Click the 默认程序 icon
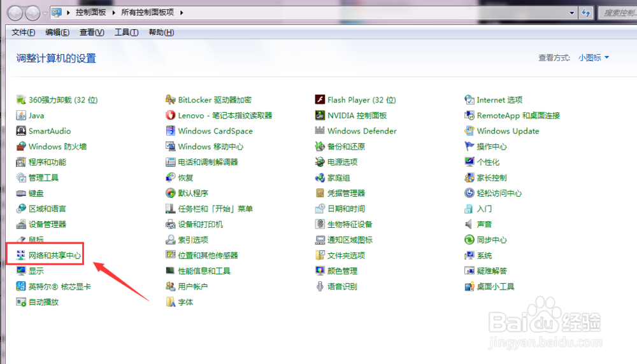The width and height of the screenshot is (637, 364). (170, 193)
